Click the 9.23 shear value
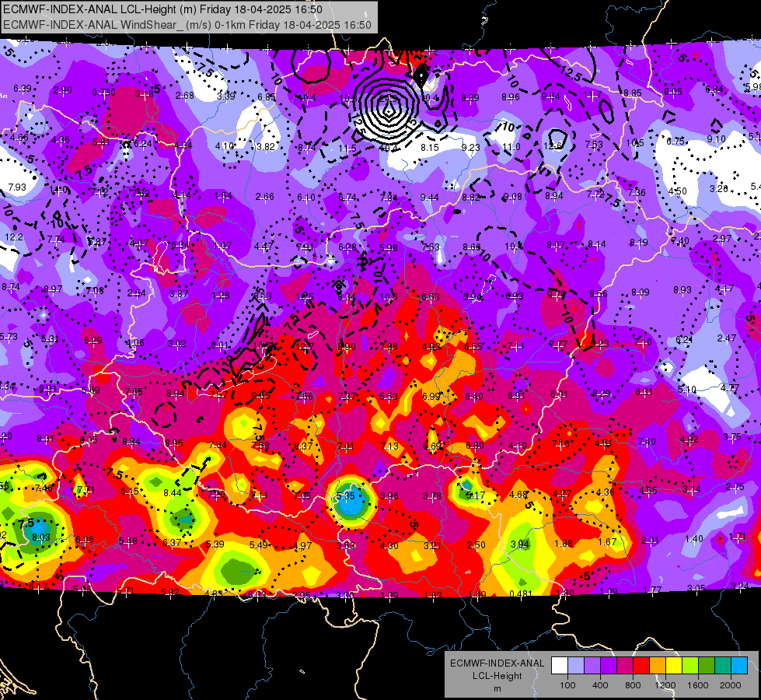Screen dimensions: 761x700 point(470,147)
